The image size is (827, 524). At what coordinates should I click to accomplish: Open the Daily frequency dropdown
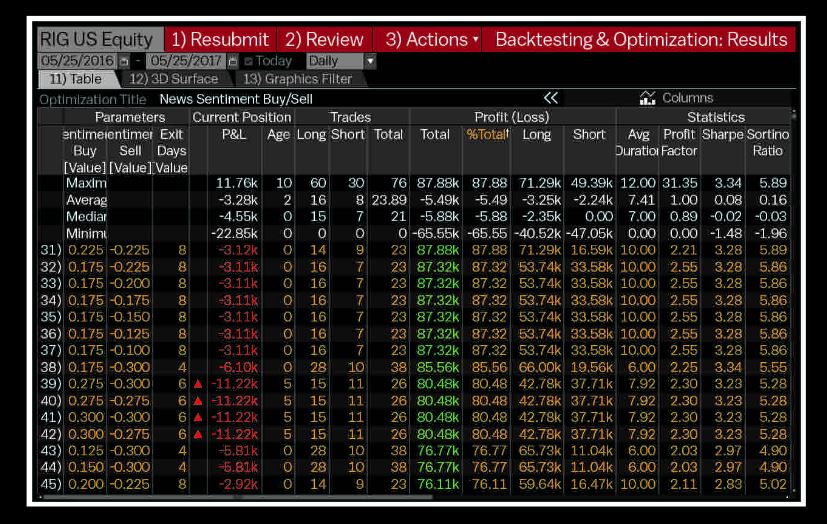pos(369,61)
